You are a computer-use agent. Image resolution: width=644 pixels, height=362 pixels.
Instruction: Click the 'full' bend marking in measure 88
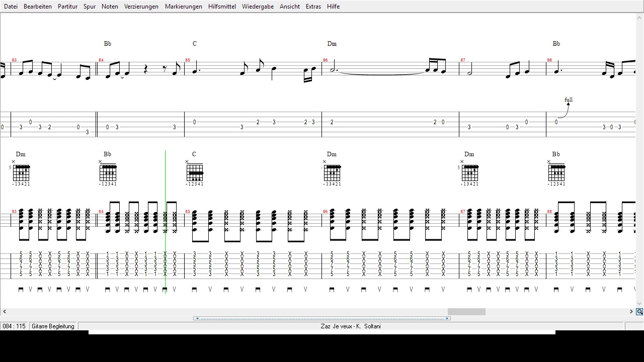point(569,100)
